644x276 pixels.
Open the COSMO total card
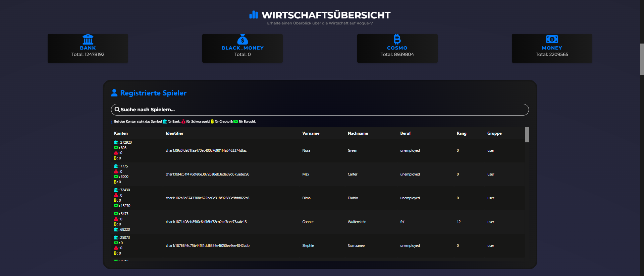click(x=397, y=48)
